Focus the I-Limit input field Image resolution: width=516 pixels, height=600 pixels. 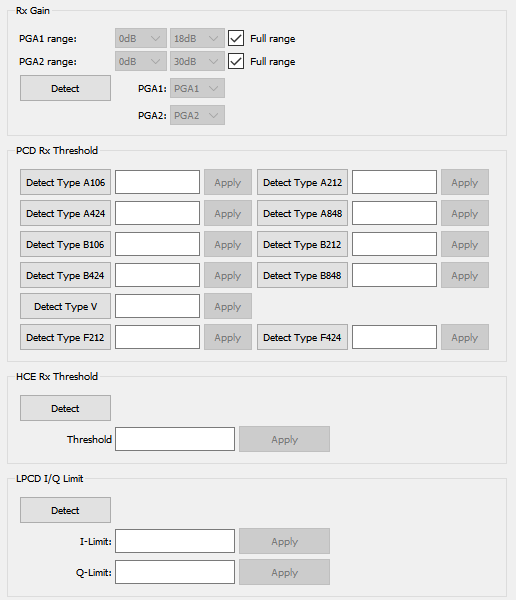[x=175, y=541]
